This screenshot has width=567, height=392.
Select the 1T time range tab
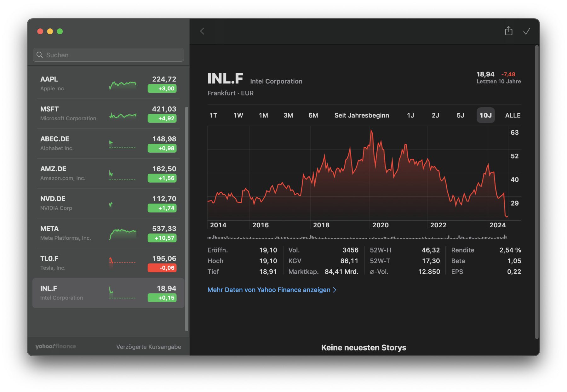point(213,115)
